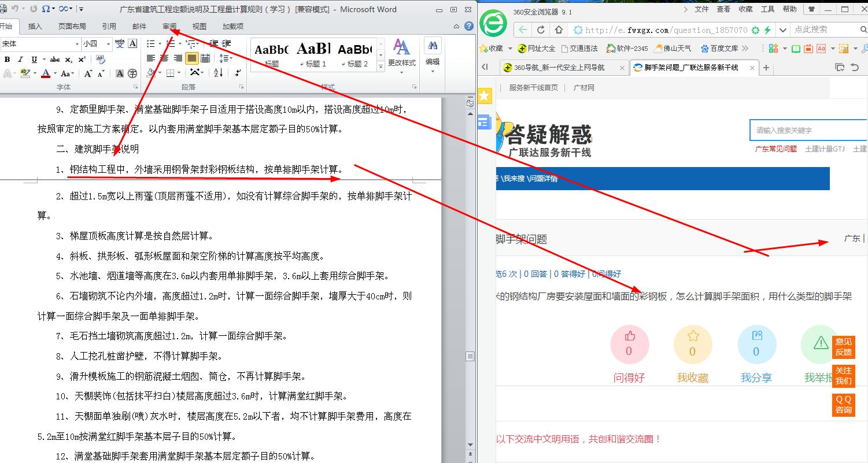Switch to the 插入 ribbon tab

(35, 27)
